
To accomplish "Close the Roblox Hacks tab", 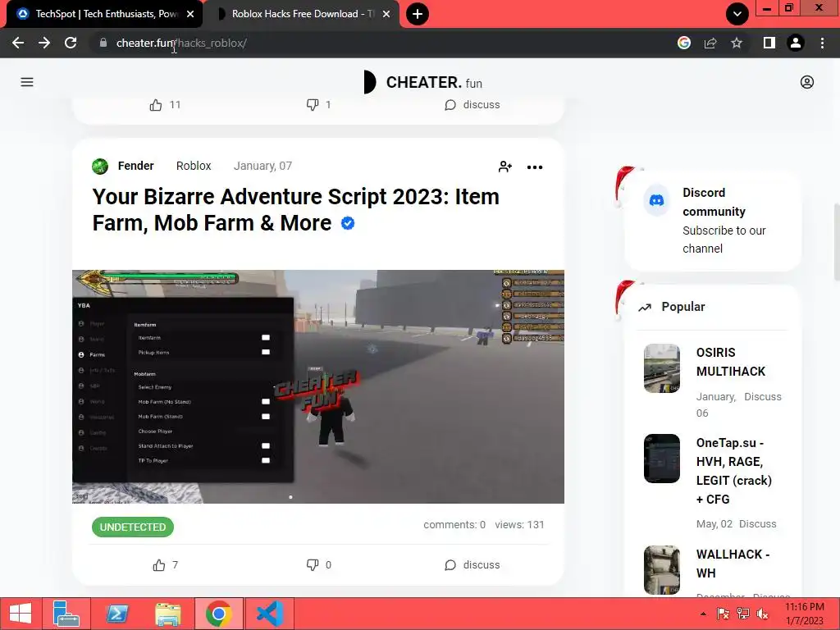I will [x=386, y=14].
